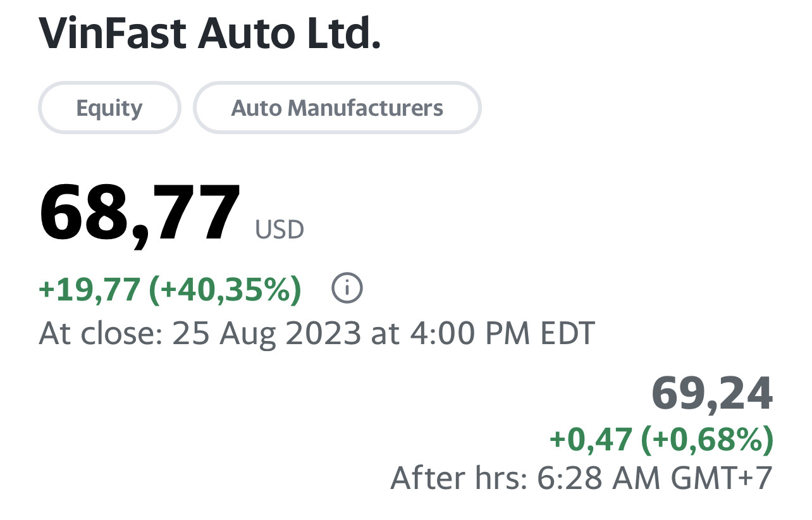Select the 68,77 closing price
812x520 pixels.
140,212
